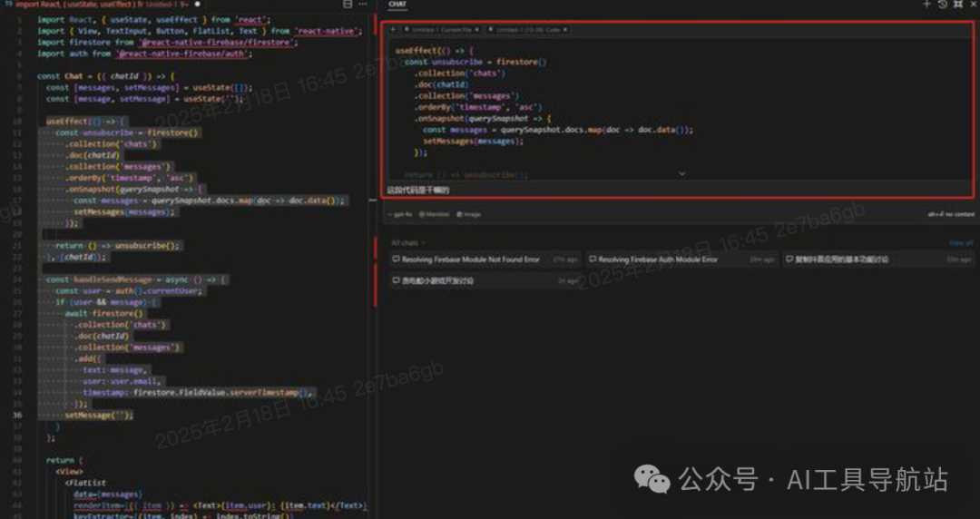Viewport: 980px width, 519px height.
Task: Click setMessage('') line in editor
Action: tap(99, 416)
